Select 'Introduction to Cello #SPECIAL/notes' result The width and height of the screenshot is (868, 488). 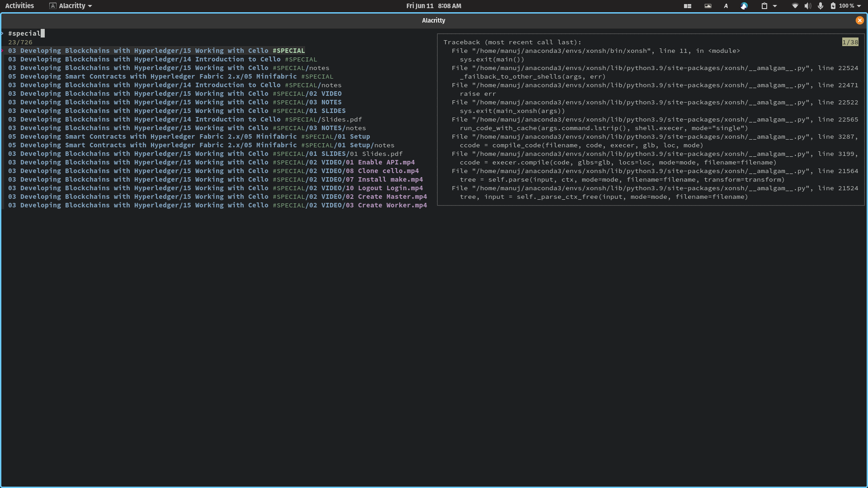click(x=175, y=85)
